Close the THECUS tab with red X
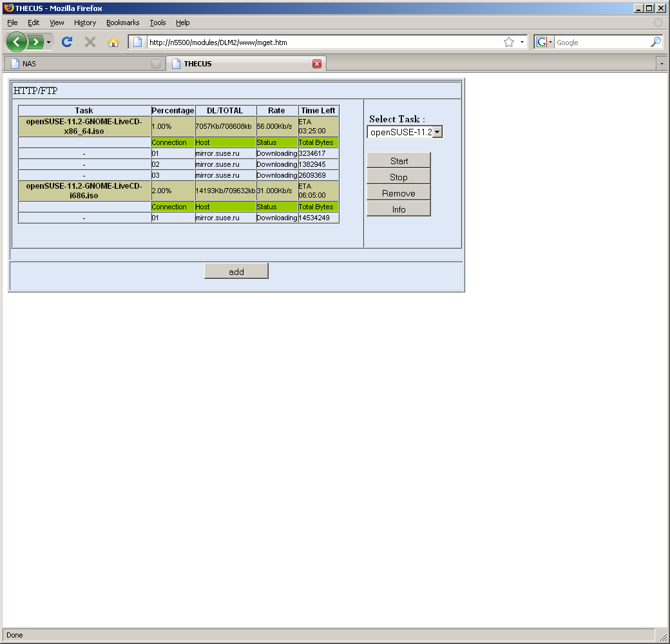This screenshot has height=644, width=670. click(316, 64)
